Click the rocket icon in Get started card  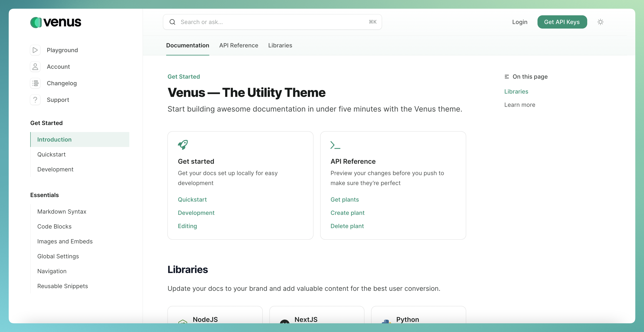coord(183,145)
